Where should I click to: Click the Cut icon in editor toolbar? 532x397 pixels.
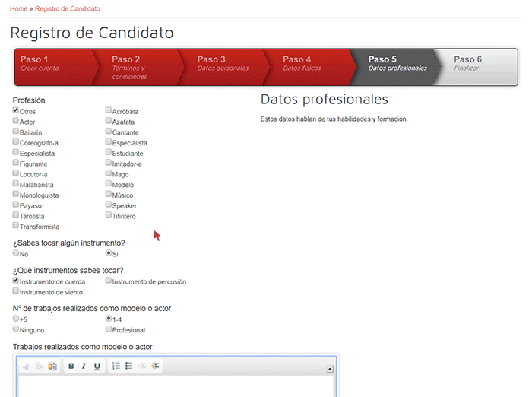[x=26, y=366]
